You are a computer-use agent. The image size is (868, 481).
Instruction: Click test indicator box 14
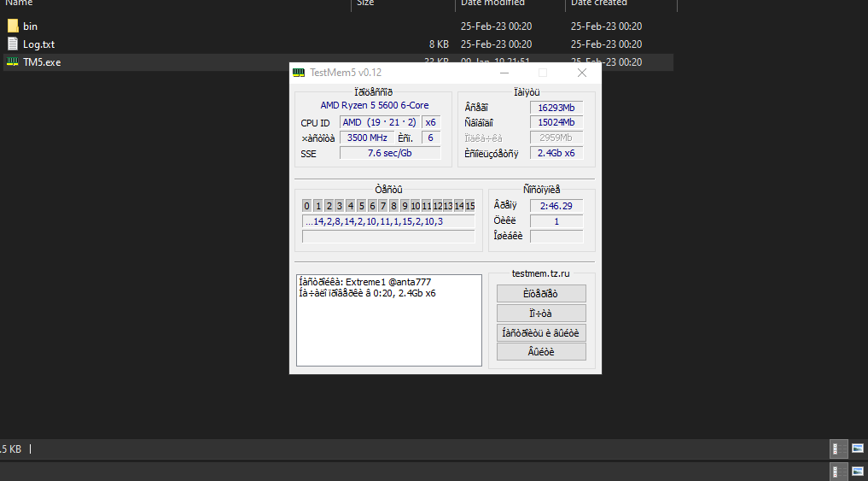[459, 206]
